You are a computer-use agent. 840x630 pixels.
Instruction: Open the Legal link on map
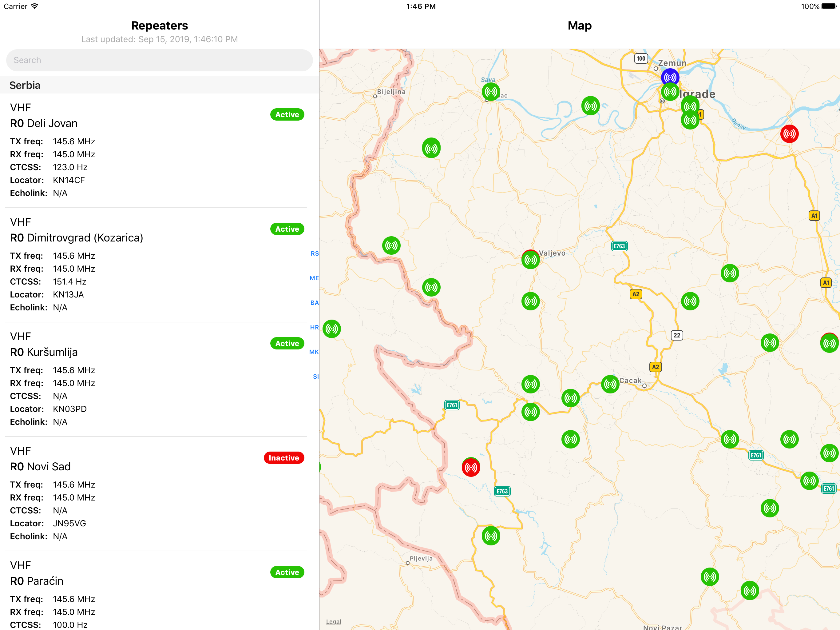coord(333,621)
